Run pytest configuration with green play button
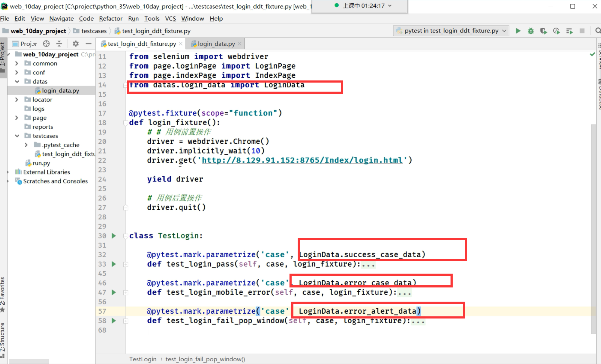601x364 pixels. (x=518, y=31)
